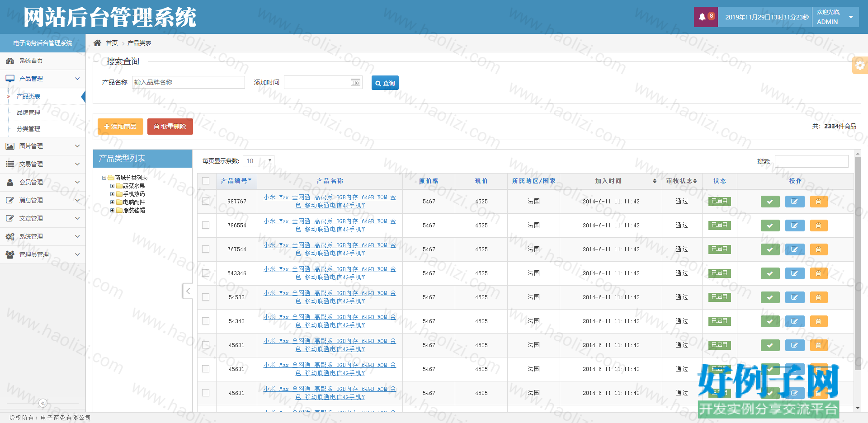Expand 交易管理 sidebar menu
This screenshot has width=868, height=423.
[42, 164]
